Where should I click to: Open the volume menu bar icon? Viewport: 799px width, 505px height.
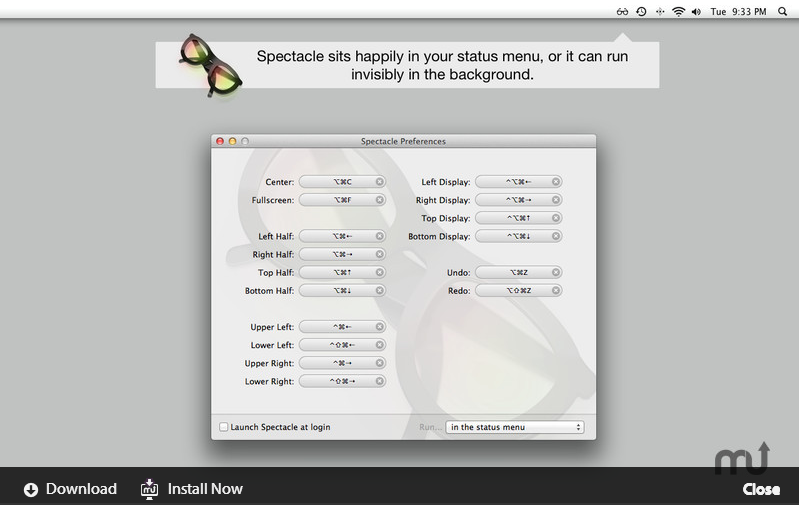697,12
